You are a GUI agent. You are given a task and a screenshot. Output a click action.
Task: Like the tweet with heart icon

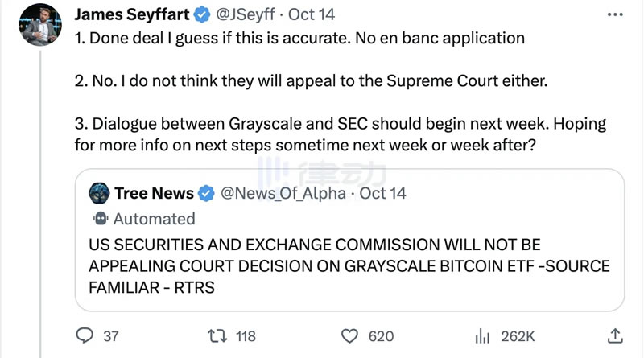coord(349,335)
